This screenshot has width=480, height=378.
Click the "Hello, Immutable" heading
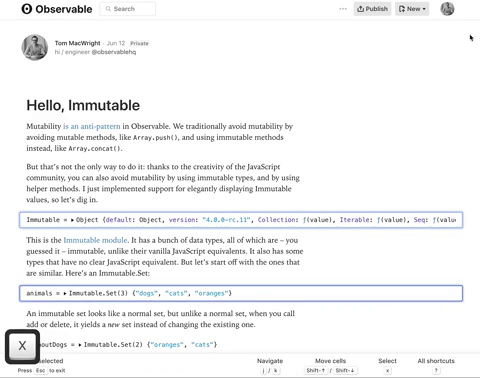83,105
